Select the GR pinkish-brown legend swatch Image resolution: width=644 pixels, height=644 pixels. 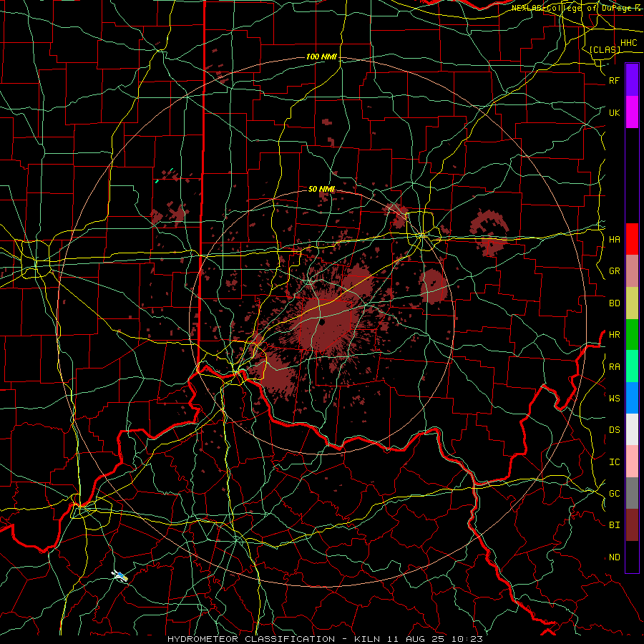pyautogui.click(x=632, y=271)
